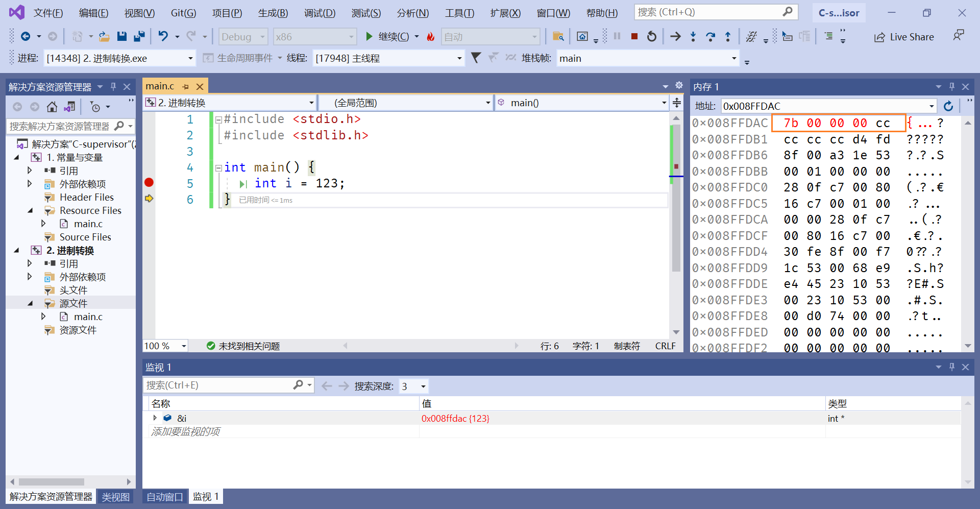Viewport: 980px width, 509px height.
Task: Pin the Solution Explorer panel
Action: point(113,87)
